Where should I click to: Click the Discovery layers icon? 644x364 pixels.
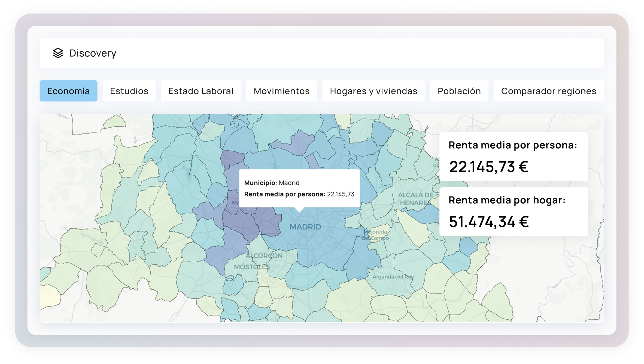click(57, 53)
